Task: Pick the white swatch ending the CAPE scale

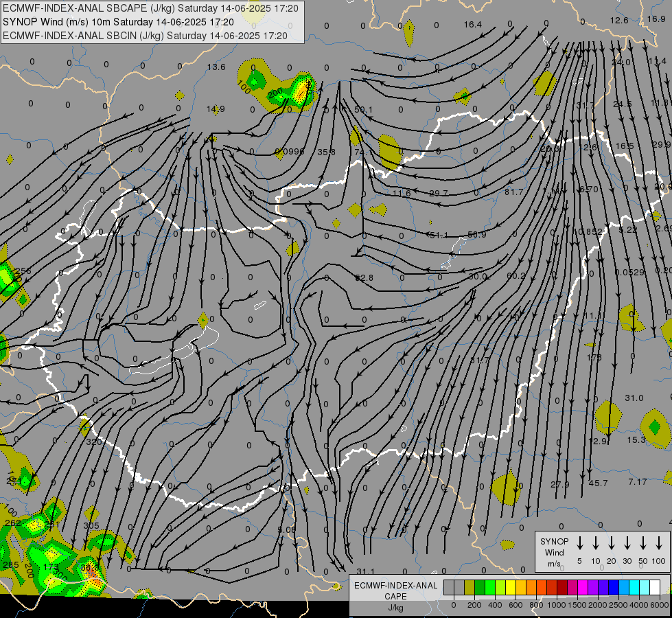Action: [x=655, y=588]
